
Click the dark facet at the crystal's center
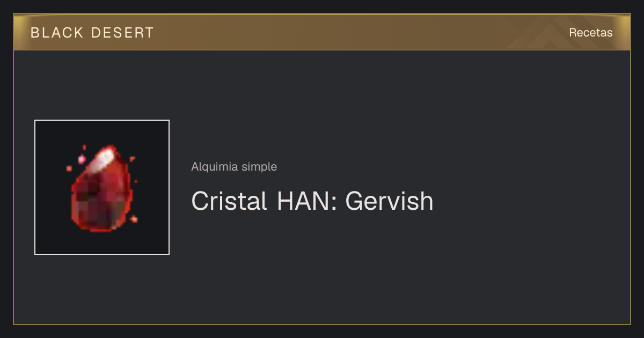[97, 199]
